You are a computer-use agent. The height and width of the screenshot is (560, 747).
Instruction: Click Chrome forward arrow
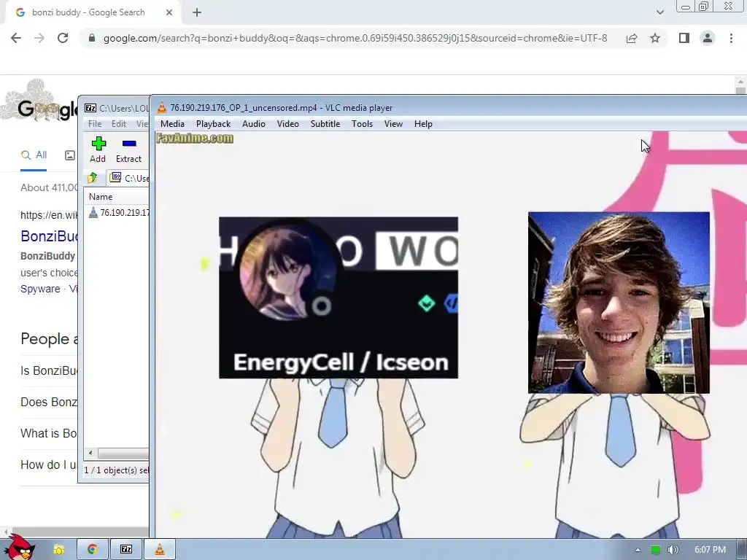(x=39, y=38)
